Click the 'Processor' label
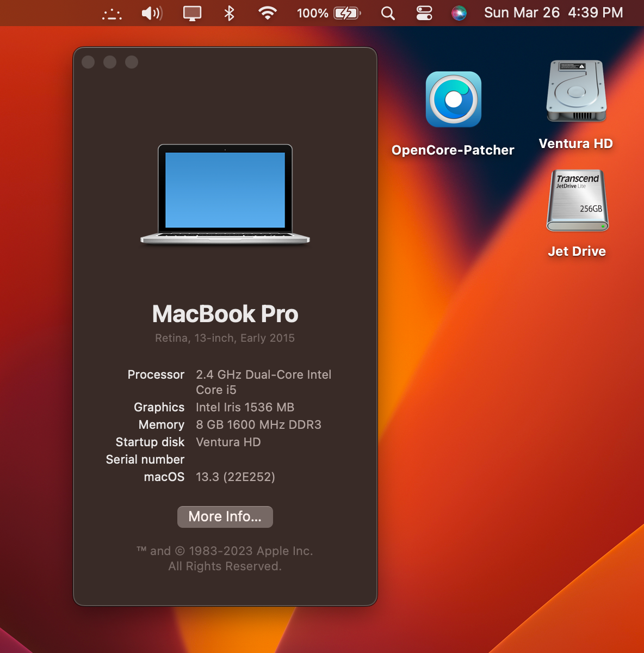 (156, 374)
